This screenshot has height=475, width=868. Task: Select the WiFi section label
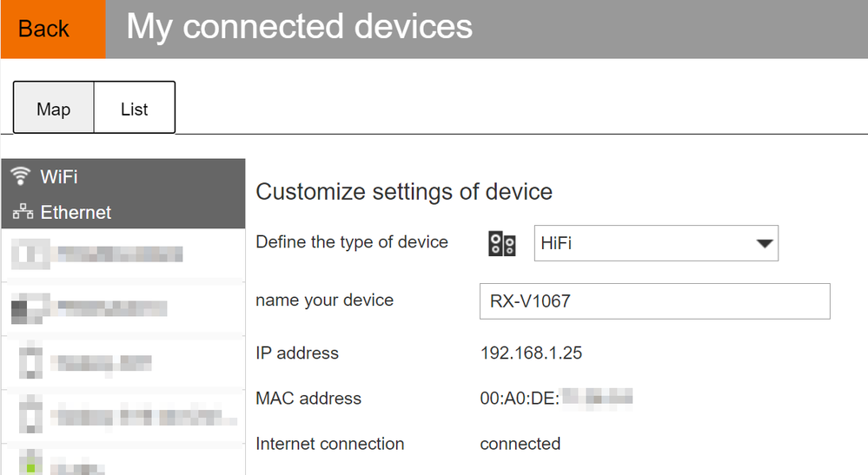pyautogui.click(x=59, y=177)
